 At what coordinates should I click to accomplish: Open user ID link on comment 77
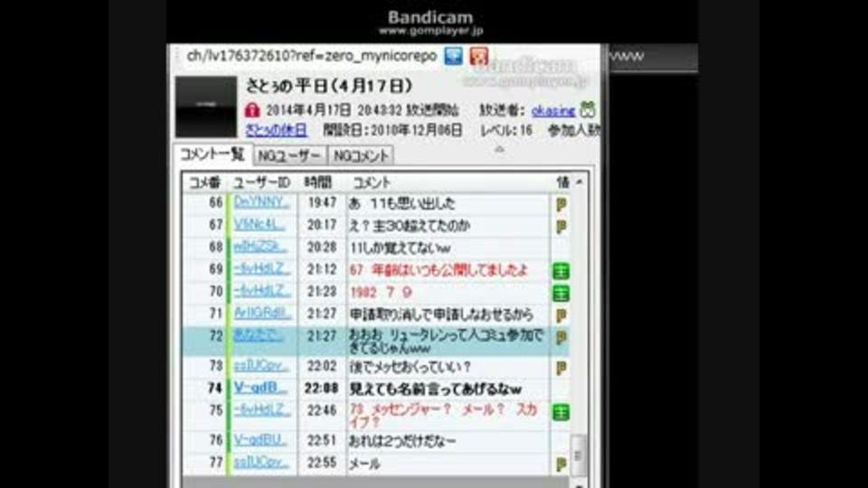pos(261,462)
